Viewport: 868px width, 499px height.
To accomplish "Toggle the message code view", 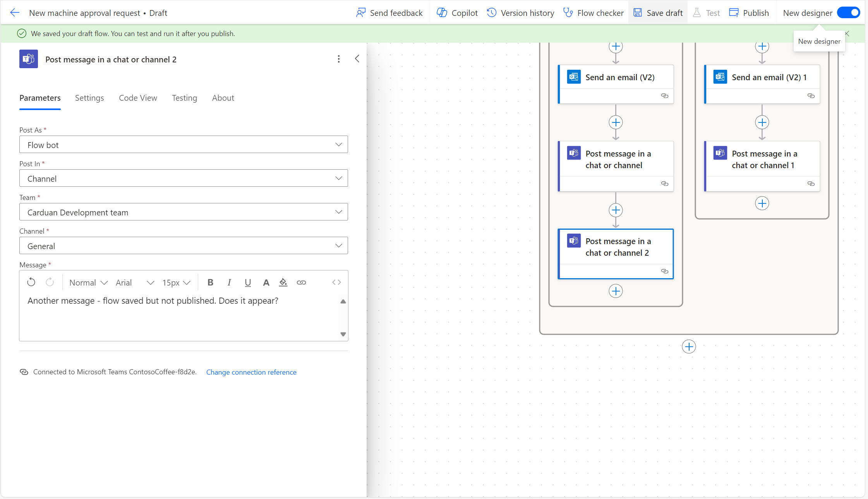I will click(336, 282).
